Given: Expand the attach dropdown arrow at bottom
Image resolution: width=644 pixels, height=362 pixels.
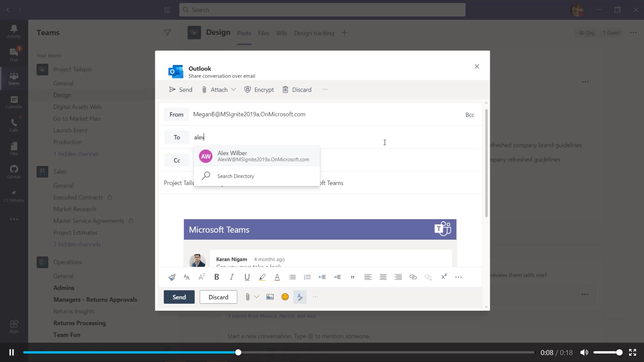Looking at the screenshot, I should (257, 297).
